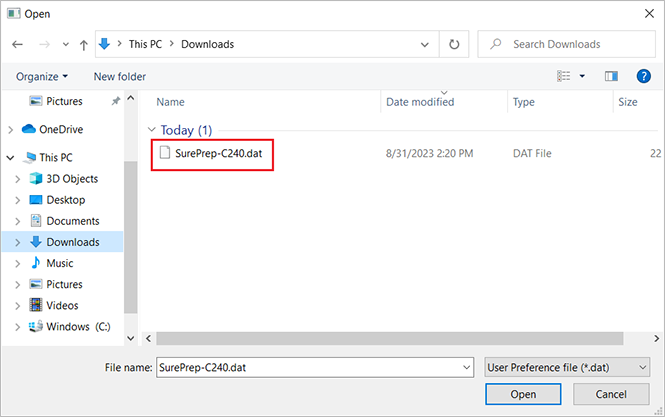Toggle the preview pane
This screenshot has width=665, height=417.
(x=611, y=76)
